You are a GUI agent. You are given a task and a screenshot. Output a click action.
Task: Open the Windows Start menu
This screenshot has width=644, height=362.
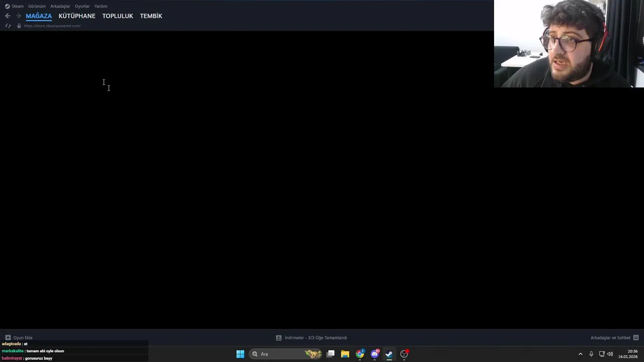[x=240, y=354]
